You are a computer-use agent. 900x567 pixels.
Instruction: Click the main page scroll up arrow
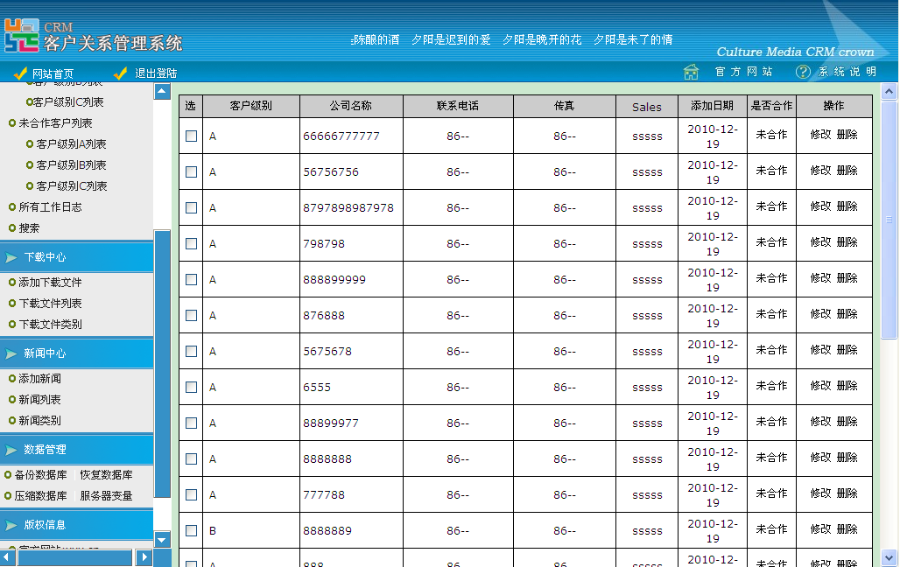pyautogui.click(x=889, y=91)
